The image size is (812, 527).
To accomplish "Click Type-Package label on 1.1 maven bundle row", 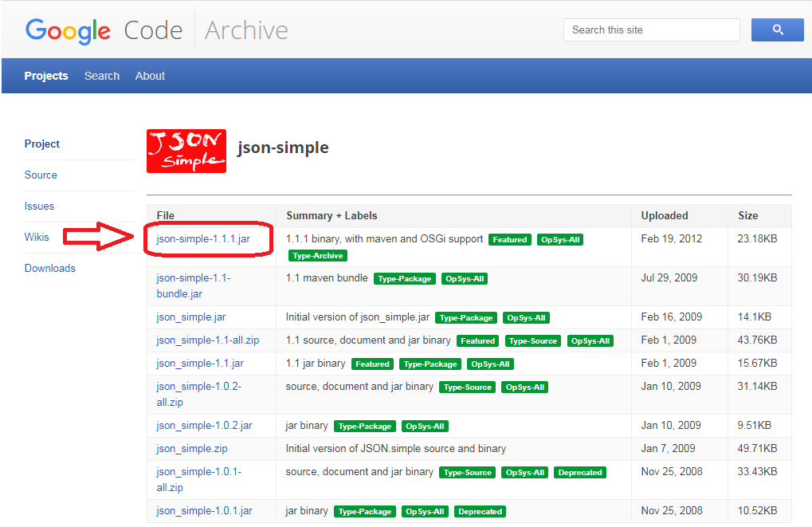I will coord(405,279).
